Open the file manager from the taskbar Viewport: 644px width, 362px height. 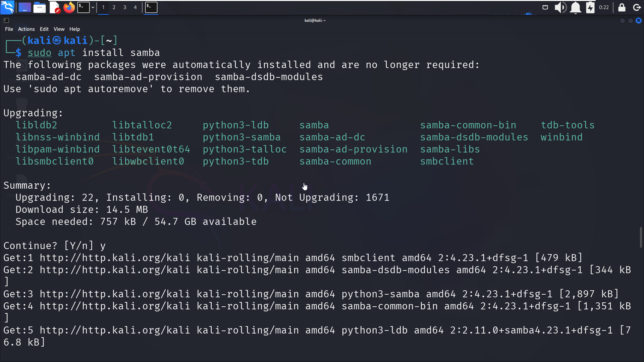[x=40, y=7]
